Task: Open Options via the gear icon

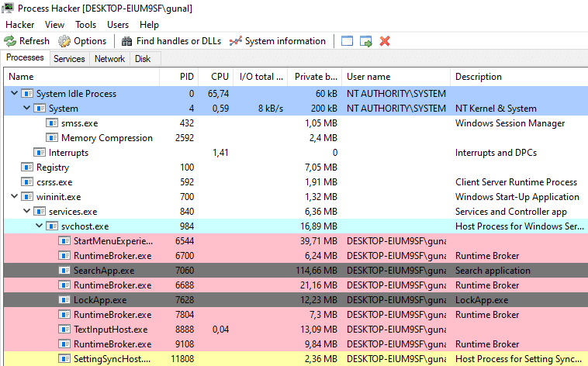Action: pyautogui.click(x=64, y=41)
